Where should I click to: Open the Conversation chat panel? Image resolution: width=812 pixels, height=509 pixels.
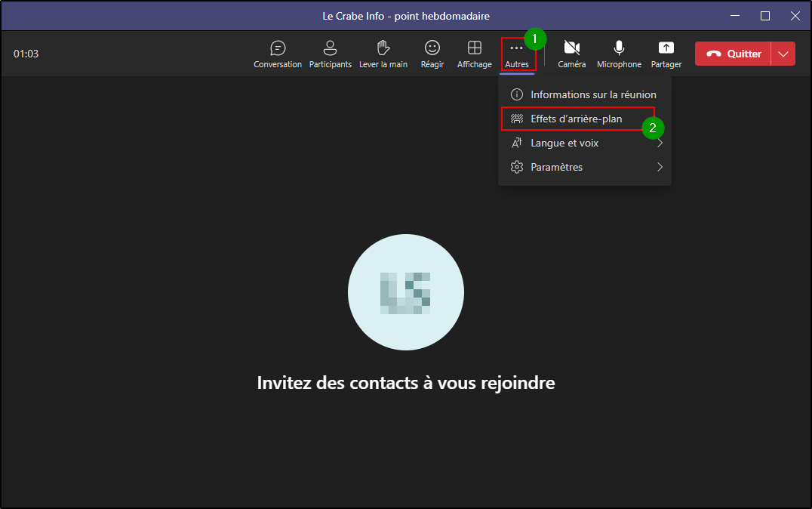(278, 54)
